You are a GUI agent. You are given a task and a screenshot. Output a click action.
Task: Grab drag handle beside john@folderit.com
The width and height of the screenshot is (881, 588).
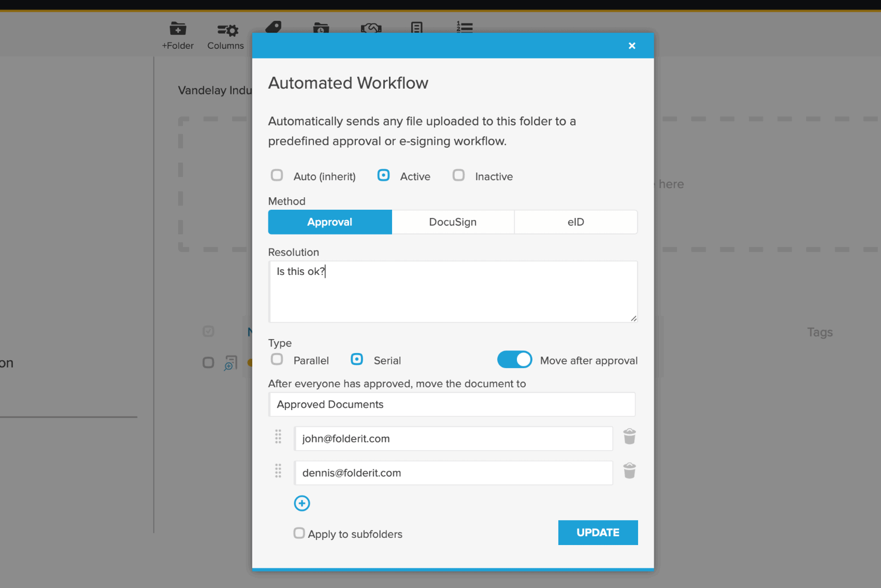tap(278, 437)
